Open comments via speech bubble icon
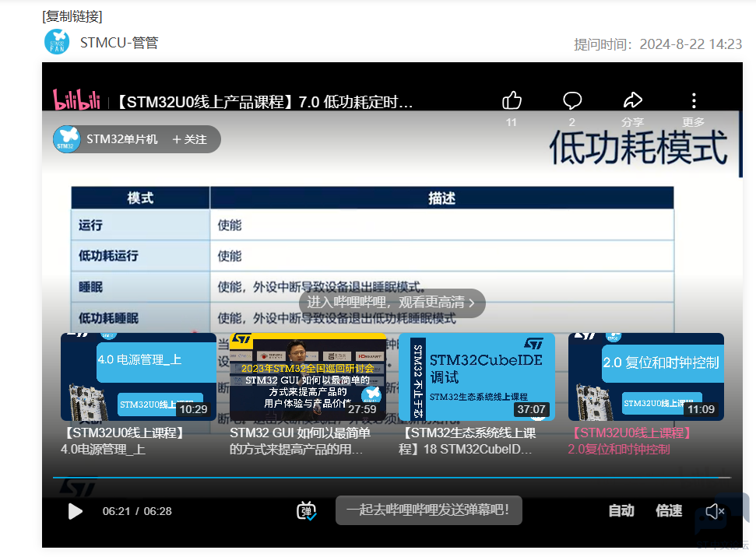The height and width of the screenshot is (557, 756). (x=572, y=100)
